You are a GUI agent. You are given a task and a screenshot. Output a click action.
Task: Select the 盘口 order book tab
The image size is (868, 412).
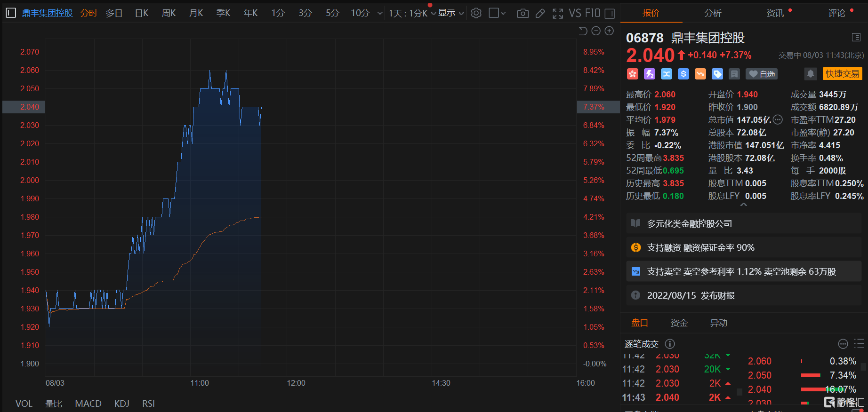click(x=639, y=323)
